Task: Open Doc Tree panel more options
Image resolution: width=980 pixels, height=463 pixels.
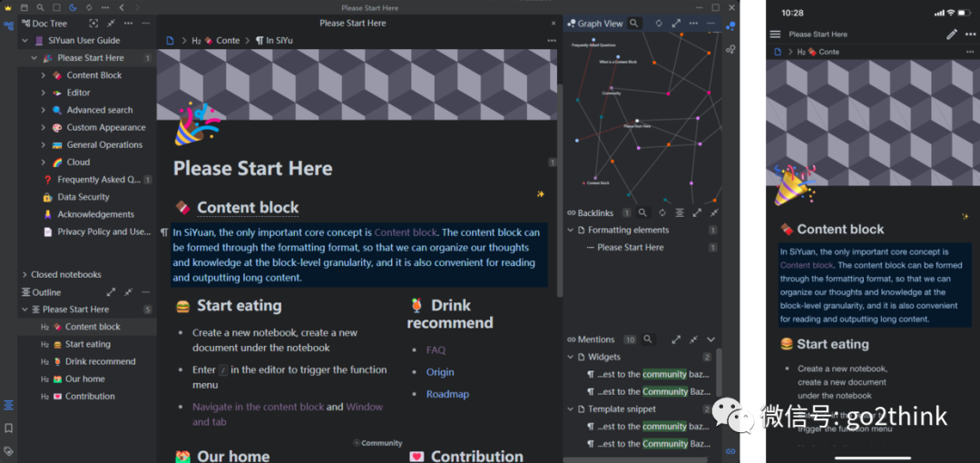Action: 128,24
